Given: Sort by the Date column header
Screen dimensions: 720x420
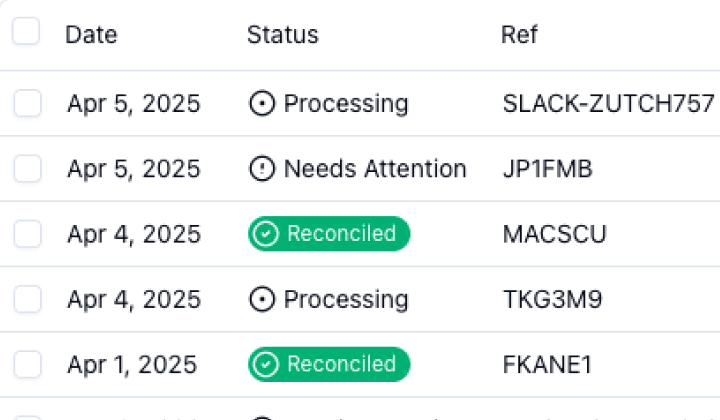Looking at the screenshot, I should coord(91,35).
